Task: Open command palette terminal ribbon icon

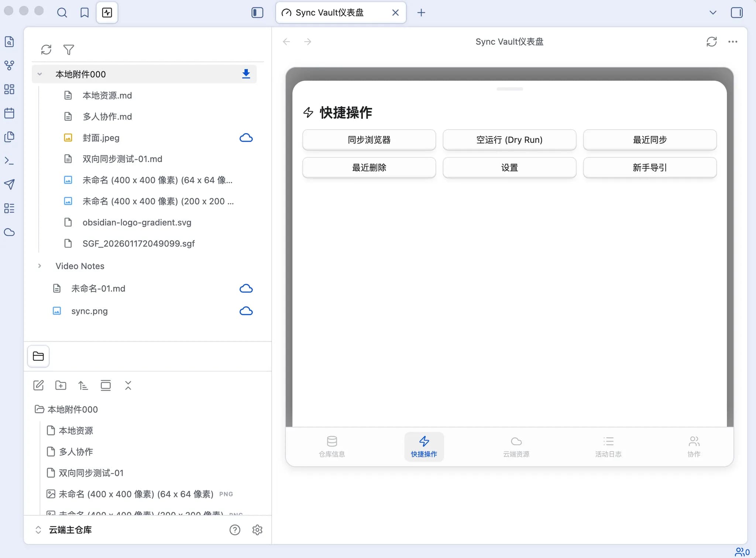Action: pyautogui.click(x=9, y=161)
